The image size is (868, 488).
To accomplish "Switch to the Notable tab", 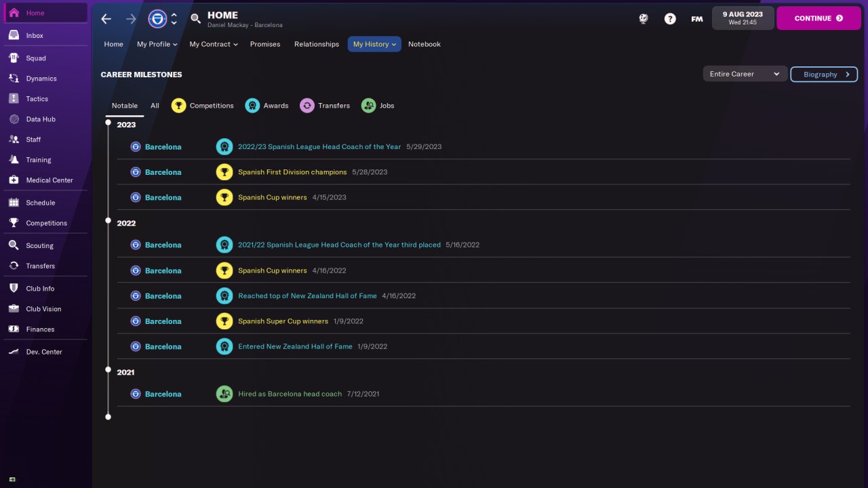I will [x=125, y=106].
